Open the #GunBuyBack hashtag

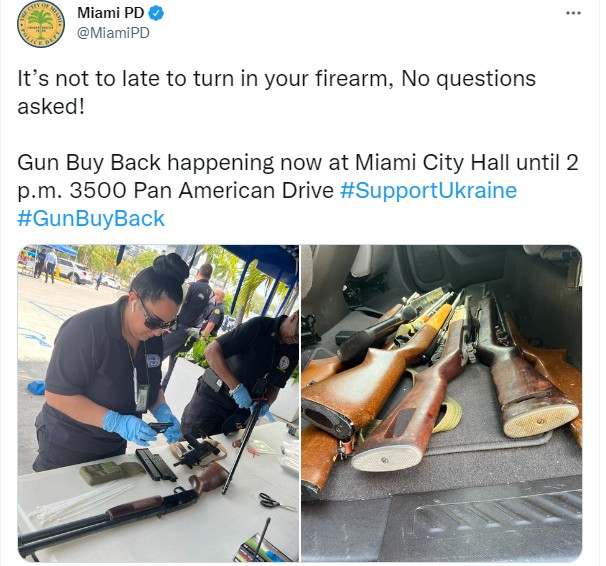point(91,219)
